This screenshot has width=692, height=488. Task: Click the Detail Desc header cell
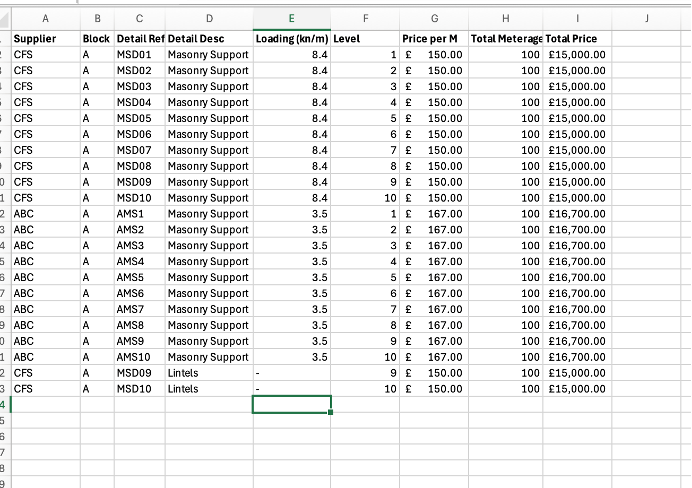point(209,39)
